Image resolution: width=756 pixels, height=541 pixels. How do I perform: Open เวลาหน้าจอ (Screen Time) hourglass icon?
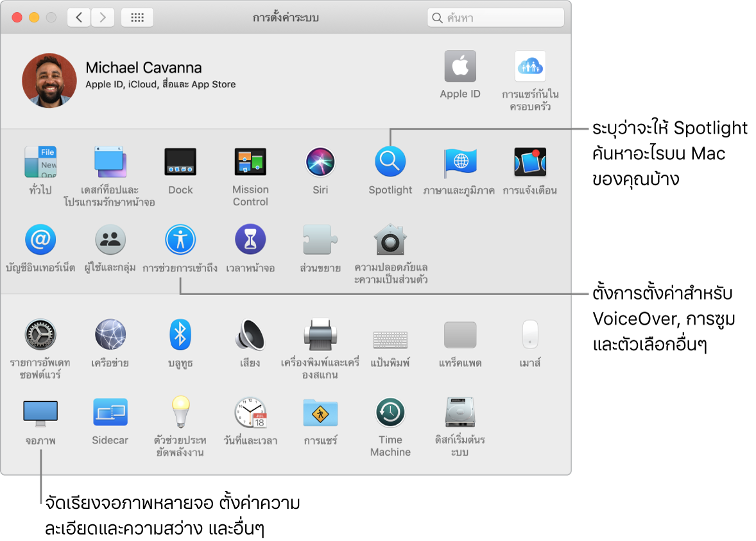[x=250, y=239]
